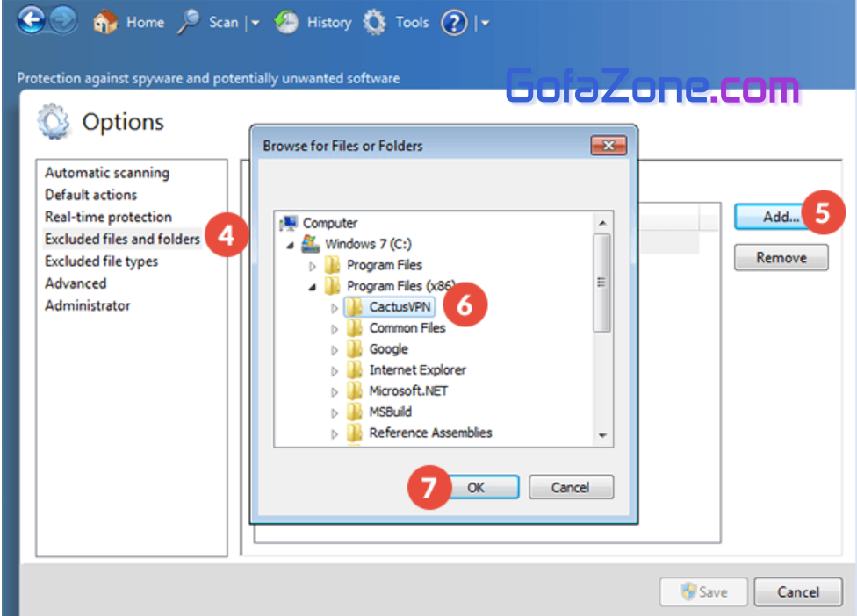Collapse the Program Files (x86) node

pyautogui.click(x=313, y=286)
